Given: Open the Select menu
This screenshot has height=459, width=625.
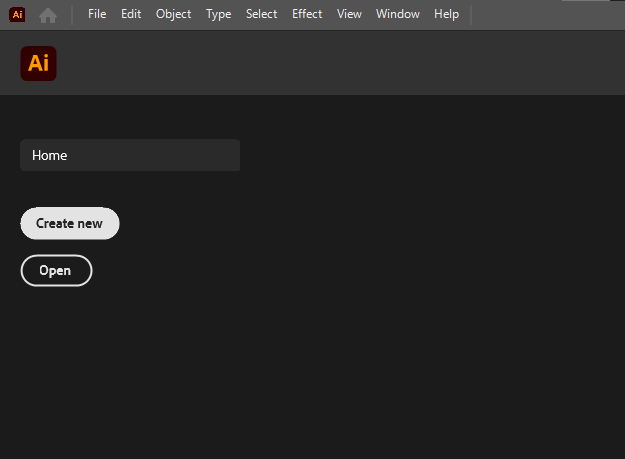Looking at the screenshot, I should (x=261, y=14).
